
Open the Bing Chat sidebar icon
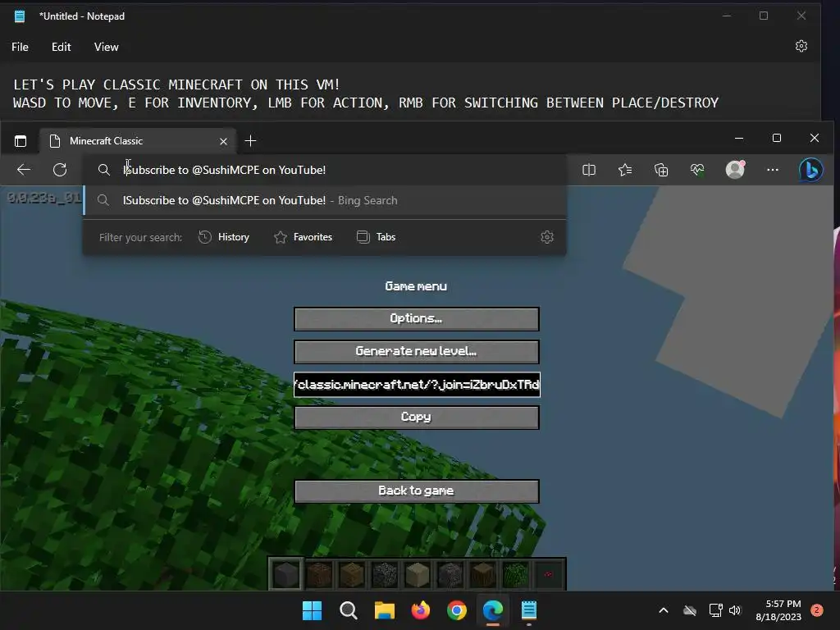[811, 170]
